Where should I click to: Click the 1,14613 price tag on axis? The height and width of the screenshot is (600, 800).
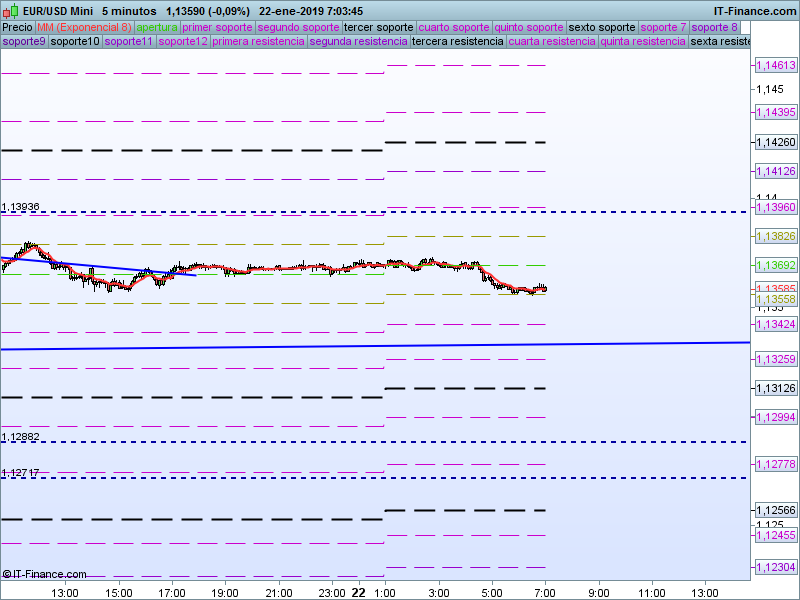click(775, 65)
